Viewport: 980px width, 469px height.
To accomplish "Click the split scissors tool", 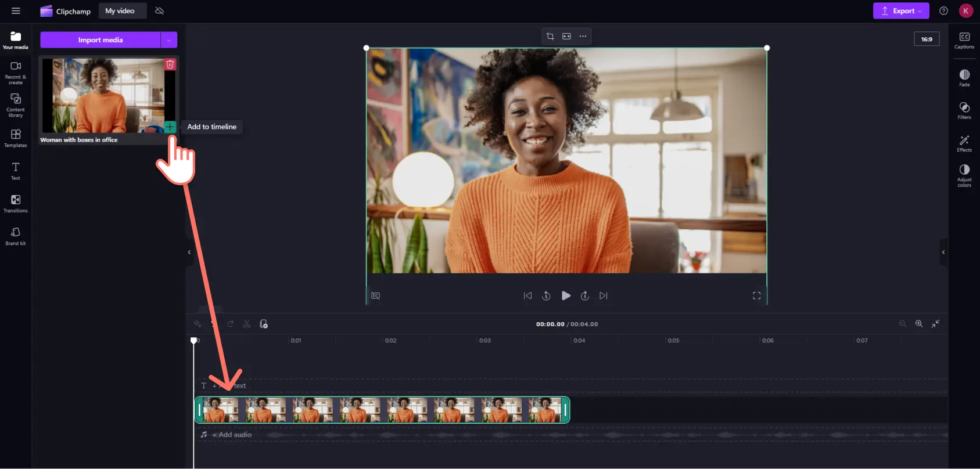I will point(247,324).
